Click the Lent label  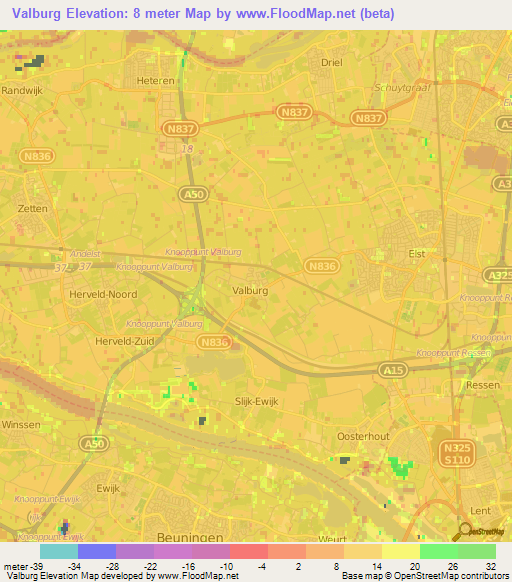point(480,511)
